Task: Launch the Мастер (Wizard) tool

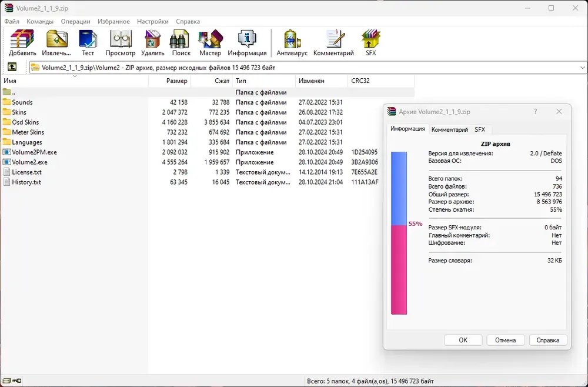Action: click(x=210, y=39)
